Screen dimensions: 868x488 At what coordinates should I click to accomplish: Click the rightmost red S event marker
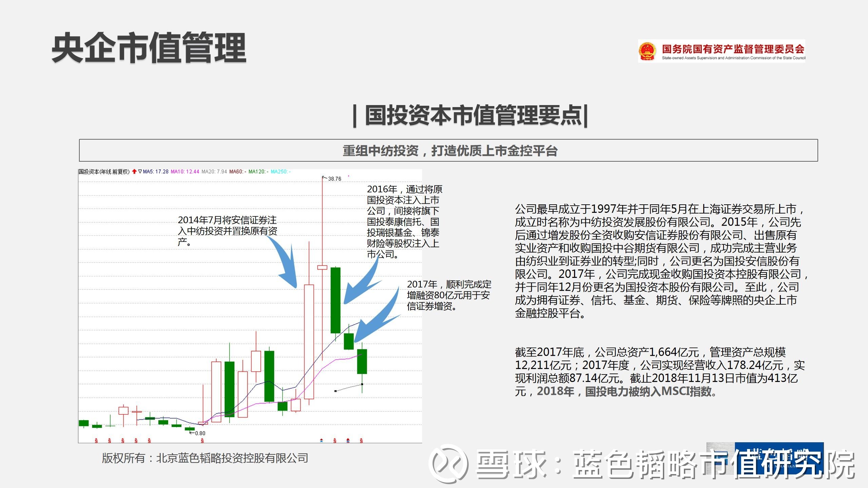[361, 441]
